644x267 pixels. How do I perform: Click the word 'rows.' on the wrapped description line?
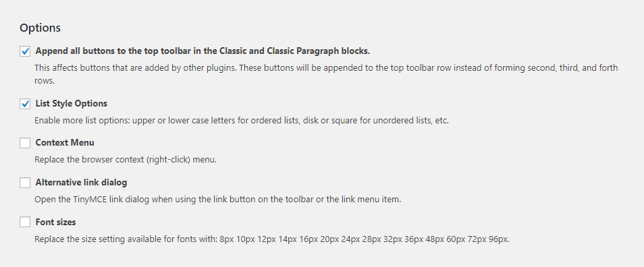45,81
